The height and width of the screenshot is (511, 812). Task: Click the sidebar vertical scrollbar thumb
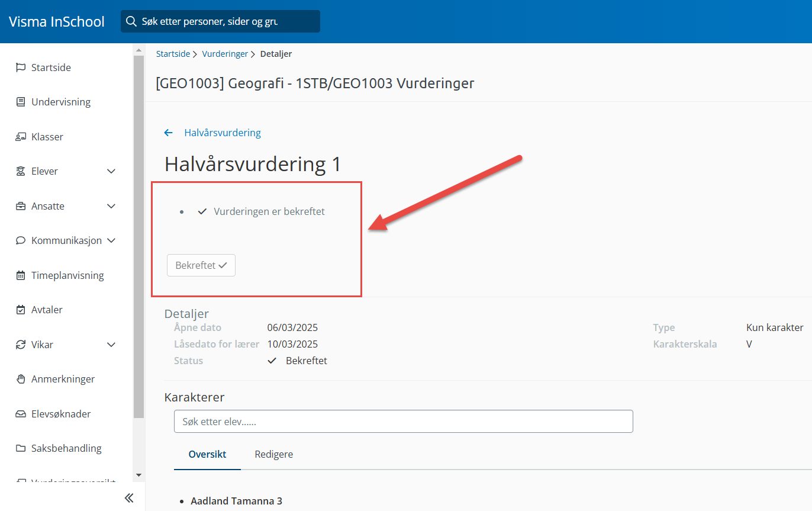pyautogui.click(x=139, y=237)
